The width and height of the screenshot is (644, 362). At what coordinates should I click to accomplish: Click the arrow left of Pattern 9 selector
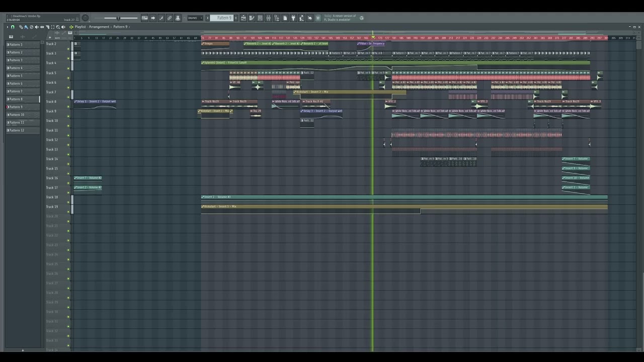click(207, 18)
